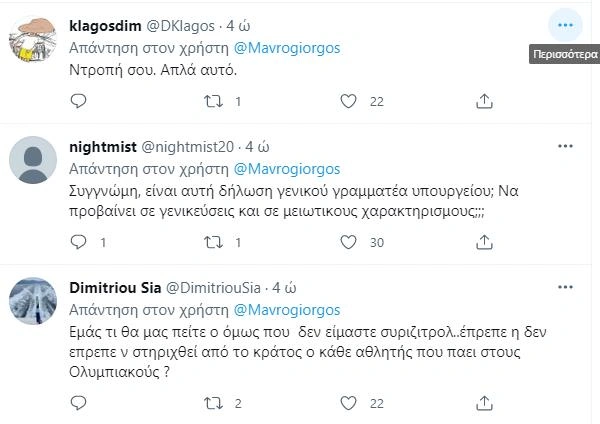Screen dimensions: 600x424
Task: Like nightmist's tweet with 30 likes
Action: (x=348, y=242)
